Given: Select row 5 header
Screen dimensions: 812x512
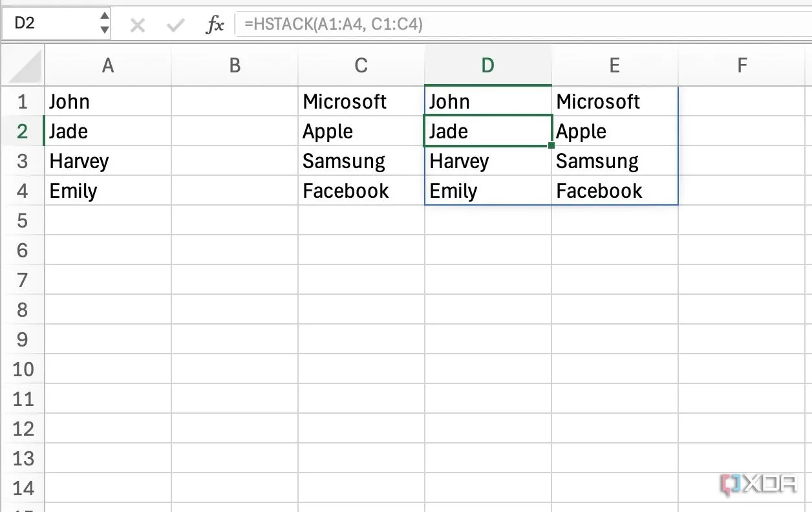Looking at the screenshot, I should tap(23, 220).
